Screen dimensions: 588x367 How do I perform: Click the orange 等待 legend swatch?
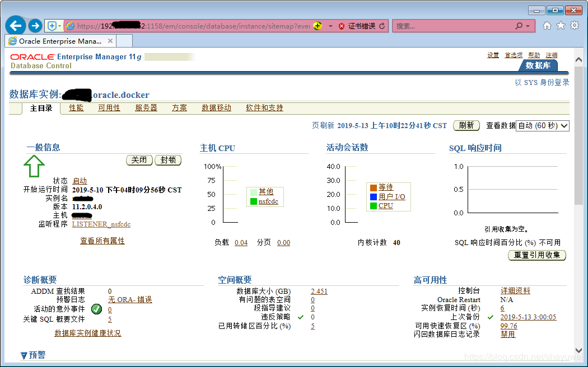(x=373, y=187)
